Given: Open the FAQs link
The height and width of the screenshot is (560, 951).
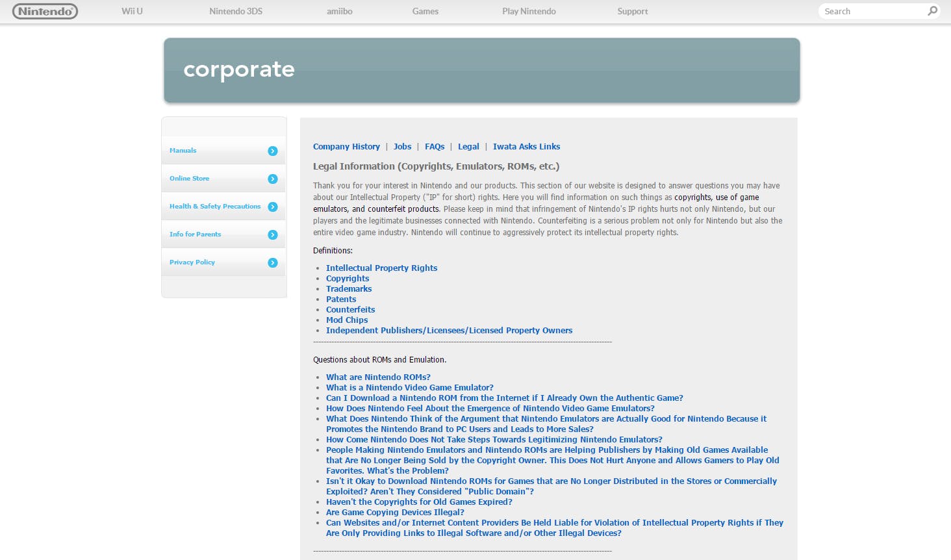Looking at the screenshot, I should [x=435, y=147].
